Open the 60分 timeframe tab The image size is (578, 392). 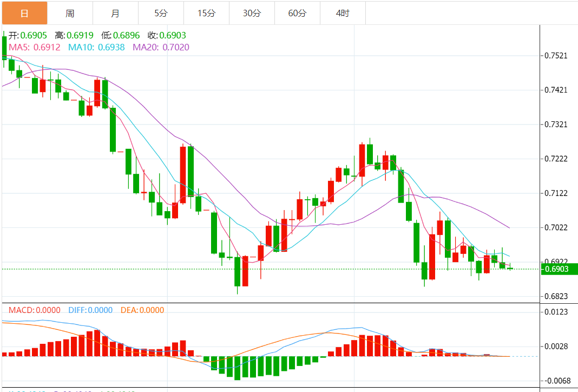[297, 14]
